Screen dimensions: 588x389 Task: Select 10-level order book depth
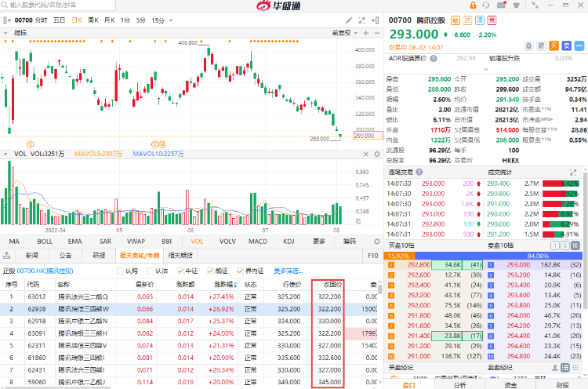tap(575, 245)
